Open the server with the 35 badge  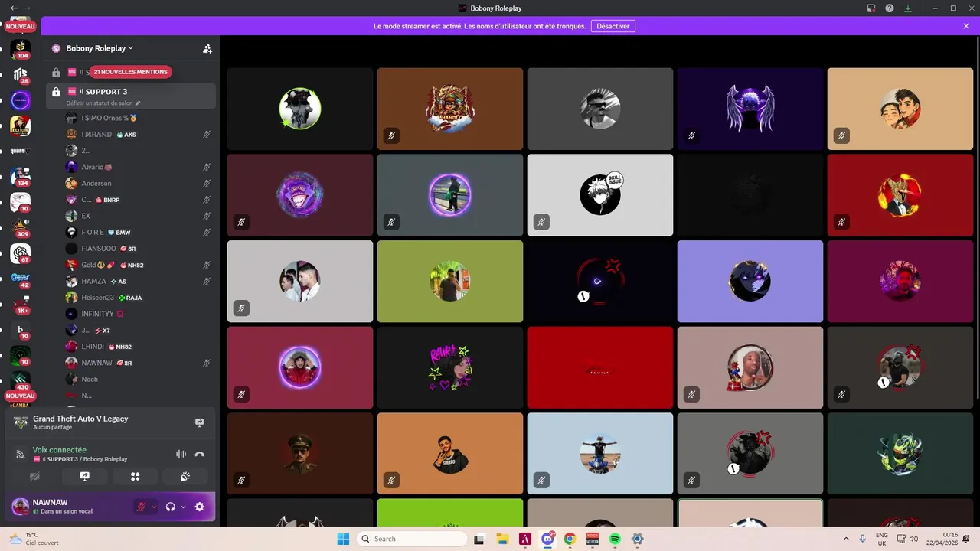[21, 75]
